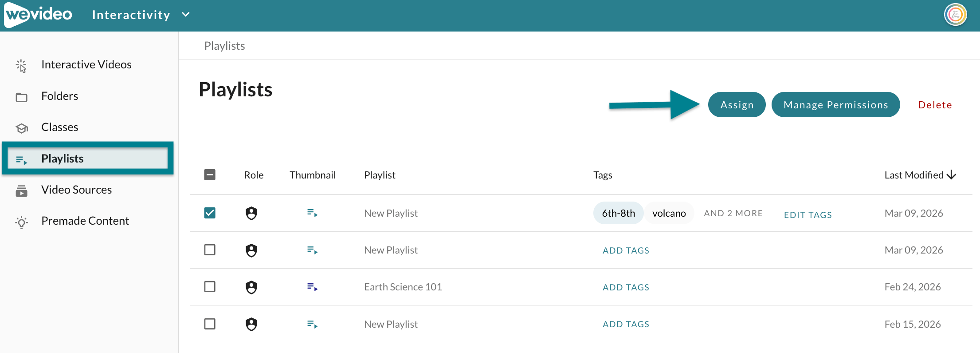Sort by Last Modified arrow

coord(951,175)
